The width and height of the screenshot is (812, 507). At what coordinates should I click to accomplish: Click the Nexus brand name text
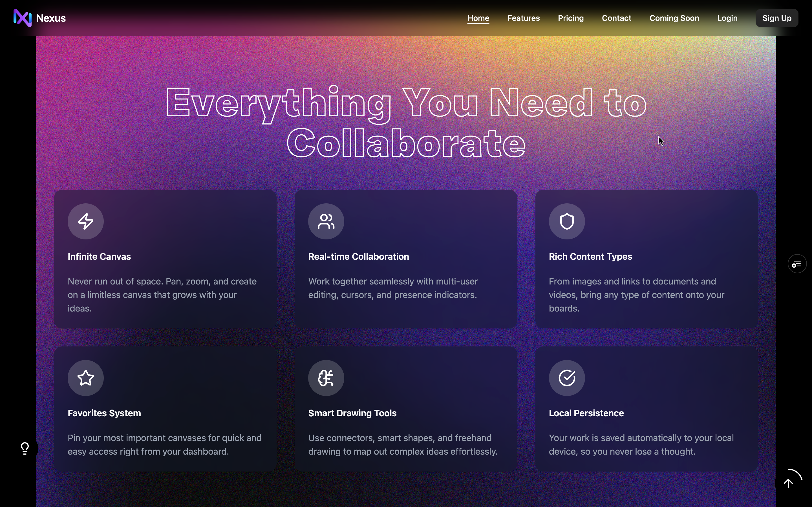(x=51, y=18)
